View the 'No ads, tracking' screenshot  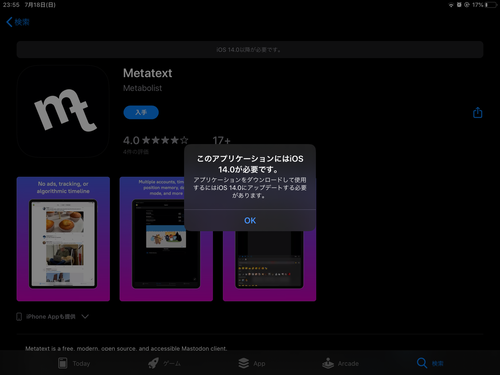click(x=63, y=239)
